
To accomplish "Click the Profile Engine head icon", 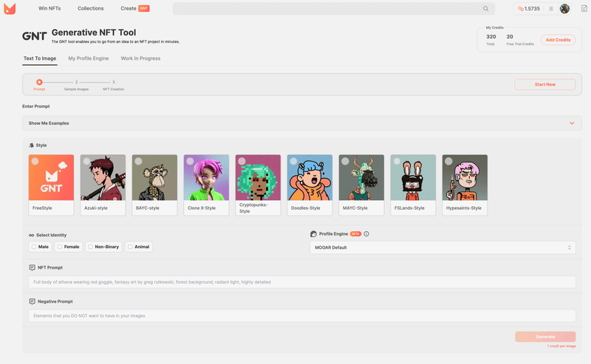I will click(313, 234).
